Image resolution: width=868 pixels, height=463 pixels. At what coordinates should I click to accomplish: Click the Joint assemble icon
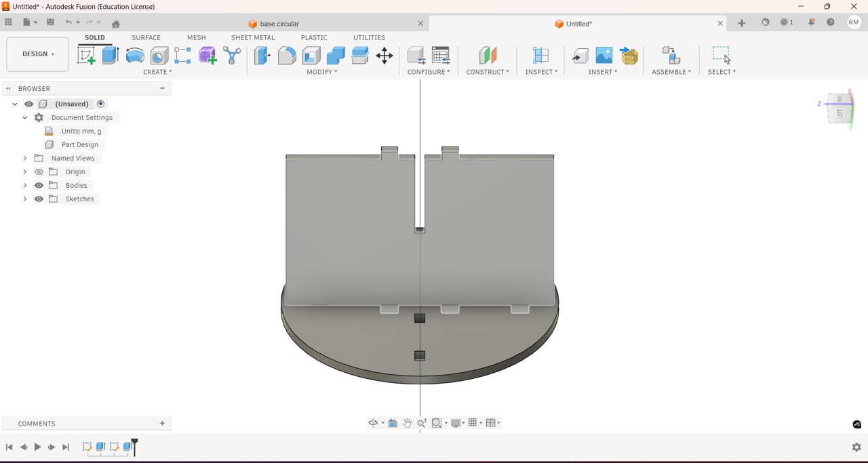pyautogui.click(x=671, y=56)
